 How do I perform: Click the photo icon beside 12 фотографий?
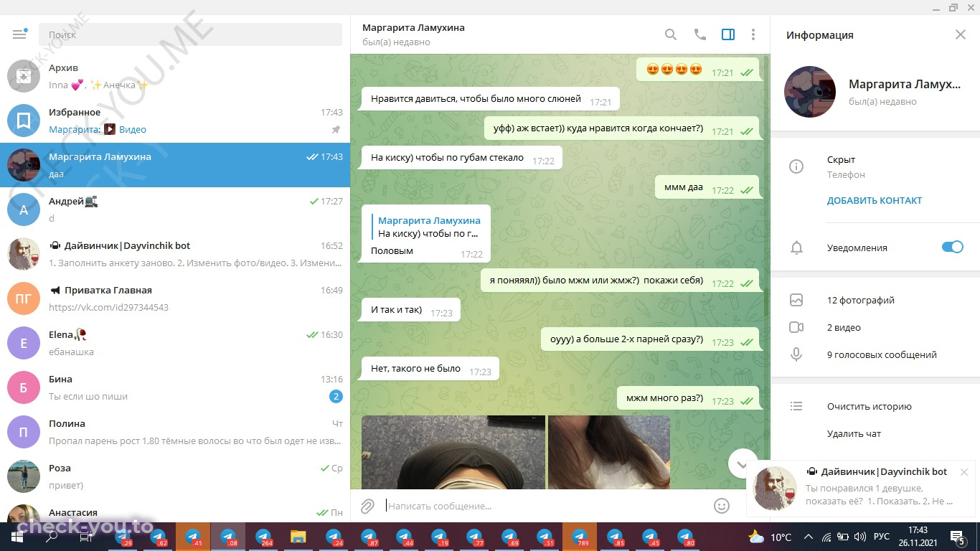(796, 300)
